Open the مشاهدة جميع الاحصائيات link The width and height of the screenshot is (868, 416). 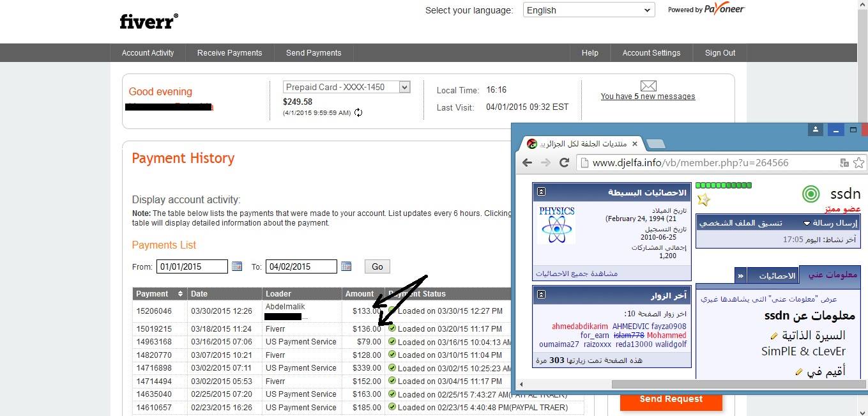coord(577,273)
